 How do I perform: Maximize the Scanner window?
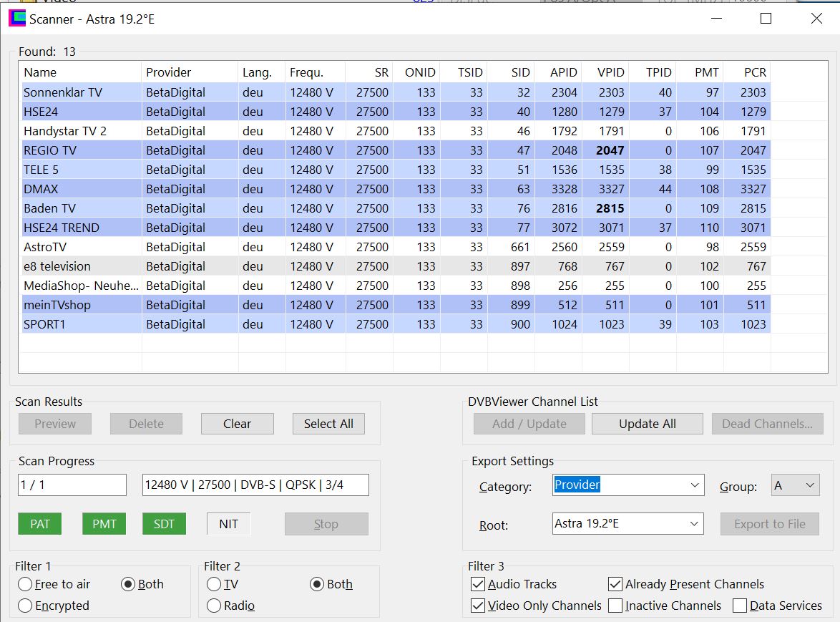(766, 19)
